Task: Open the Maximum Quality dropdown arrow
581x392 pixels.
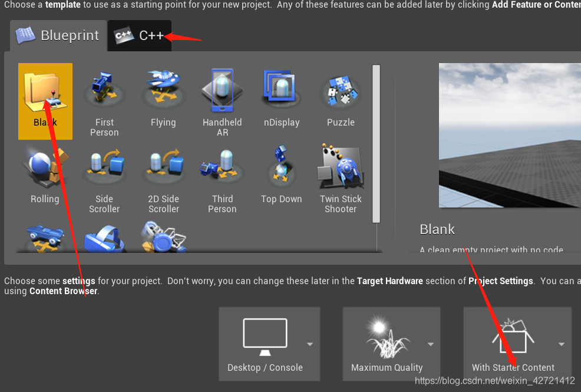Action: [x=431, y=344]
